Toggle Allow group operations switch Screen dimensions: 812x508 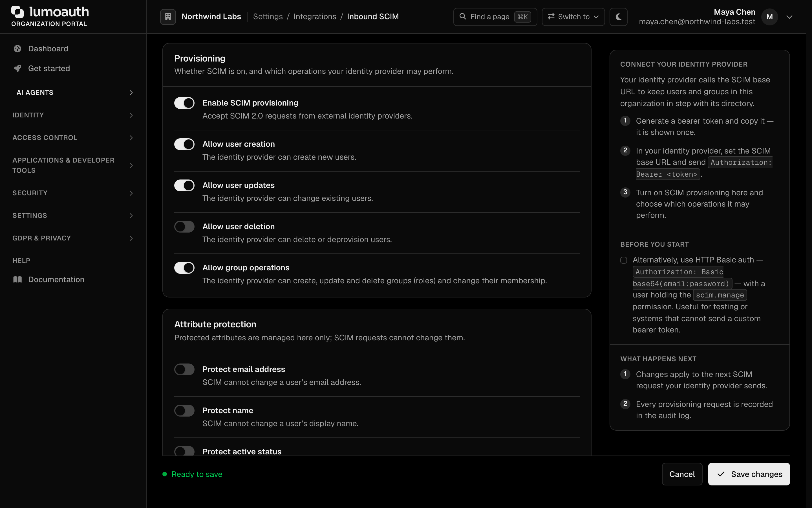click(184, 268)
